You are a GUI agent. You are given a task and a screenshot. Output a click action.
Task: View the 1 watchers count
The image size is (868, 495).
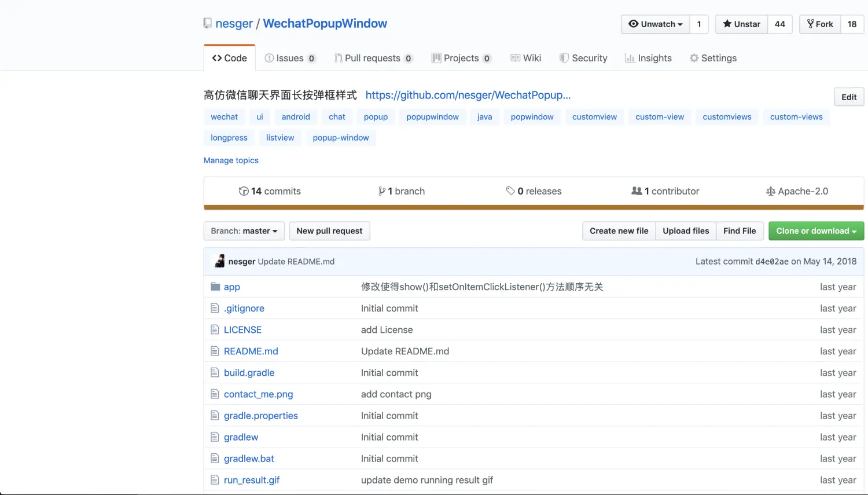(x=699, y=24)
